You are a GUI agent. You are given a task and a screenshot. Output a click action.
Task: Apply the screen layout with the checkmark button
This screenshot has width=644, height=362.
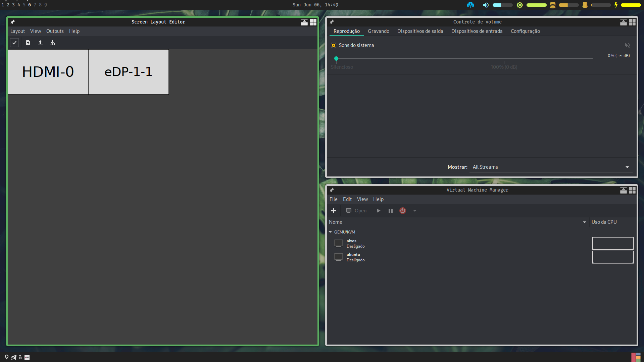[14, 43]
